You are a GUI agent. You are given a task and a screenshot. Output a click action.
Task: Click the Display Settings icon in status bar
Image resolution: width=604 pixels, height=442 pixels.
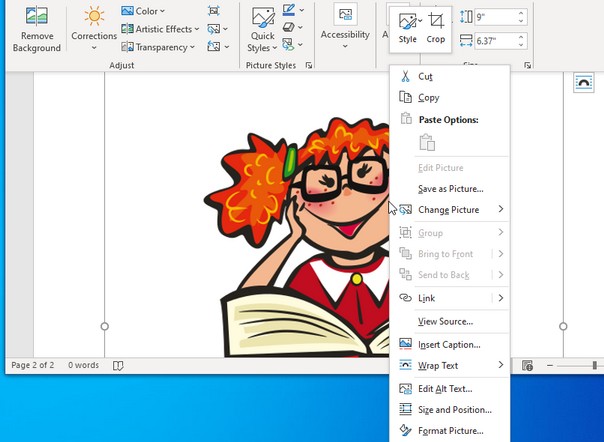point(527,365)
